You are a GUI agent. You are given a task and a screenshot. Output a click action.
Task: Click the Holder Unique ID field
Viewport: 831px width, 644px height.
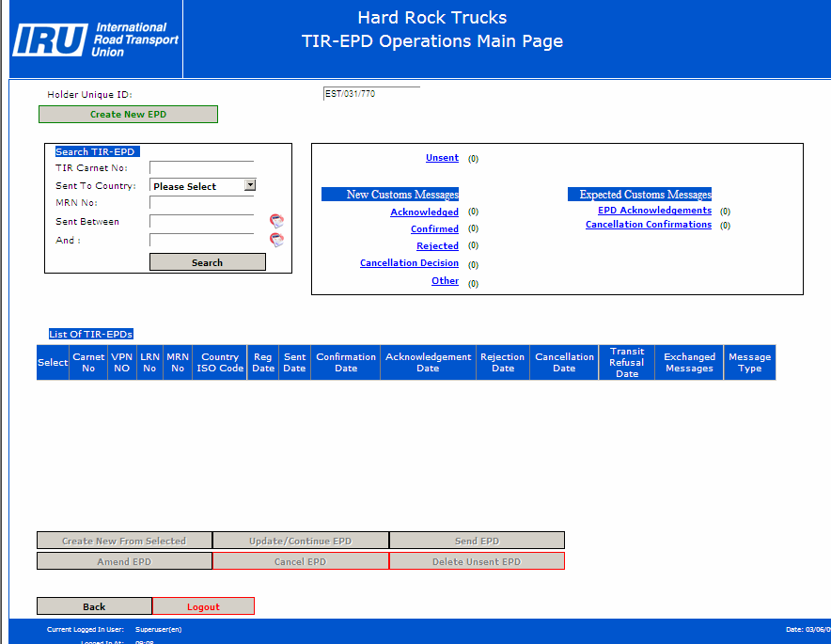pyautogui.click(x=371, y=94)
